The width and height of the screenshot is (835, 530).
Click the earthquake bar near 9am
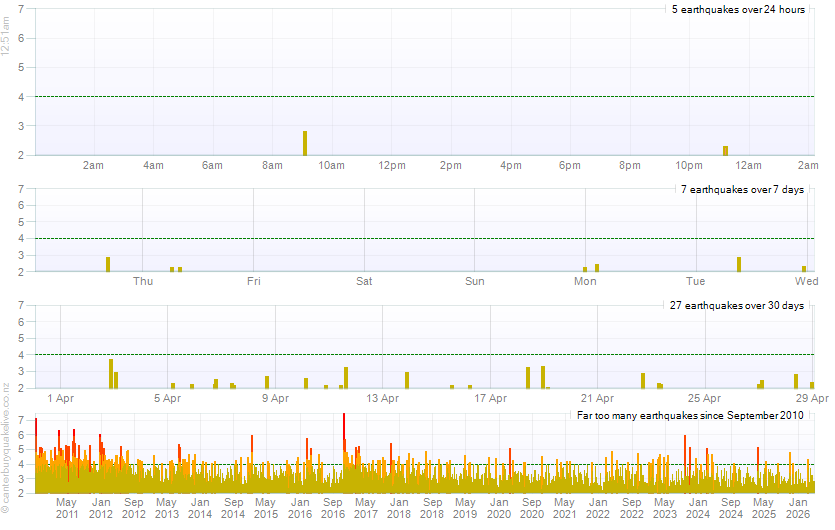pyautogui.click(x=305, y=143)
